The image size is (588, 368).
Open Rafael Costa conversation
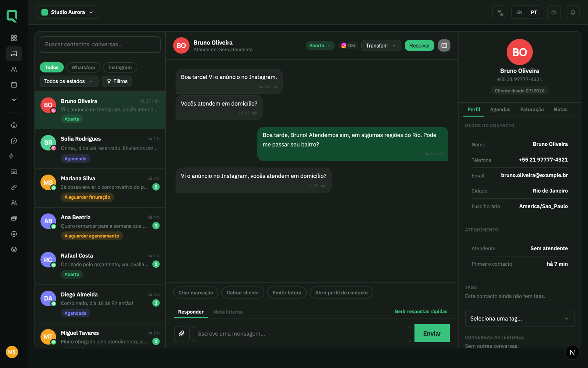(100, 265)
